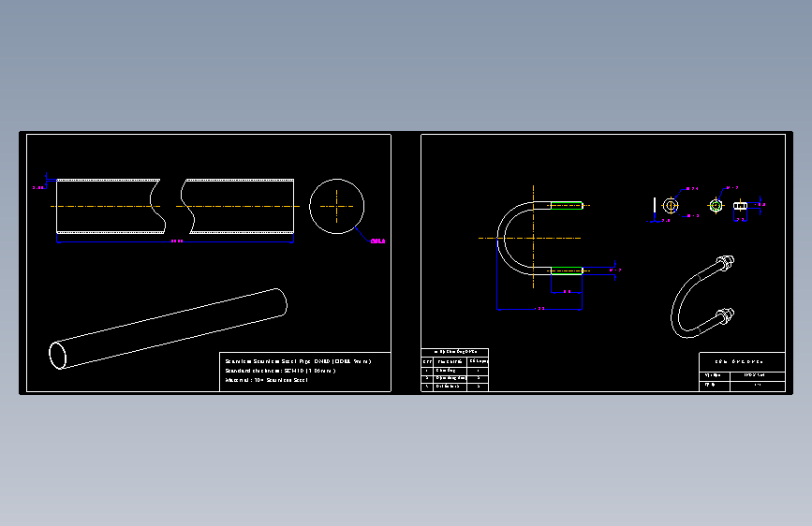Screen dimensions: 812x526
Task: Select the vertical centerline of the U-bolt
Action: (534, 237)
